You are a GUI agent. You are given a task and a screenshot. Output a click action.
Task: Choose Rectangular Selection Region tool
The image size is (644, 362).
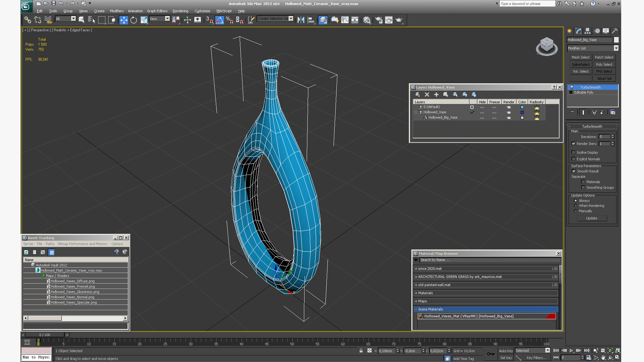(x=102, y=20)
